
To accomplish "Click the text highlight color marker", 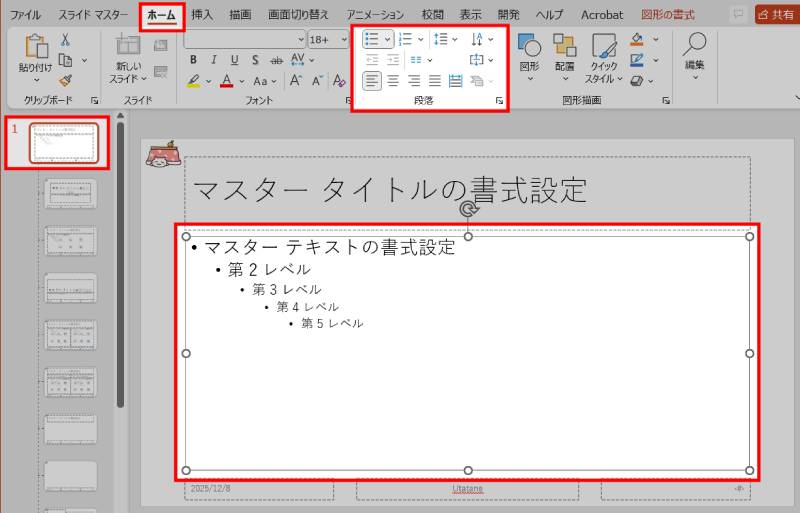I will point(193,81).
